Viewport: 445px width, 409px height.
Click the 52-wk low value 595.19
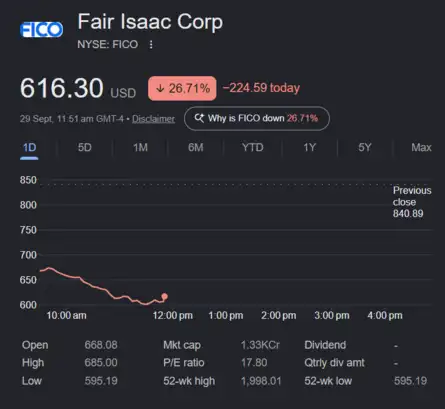click(410, 381)
